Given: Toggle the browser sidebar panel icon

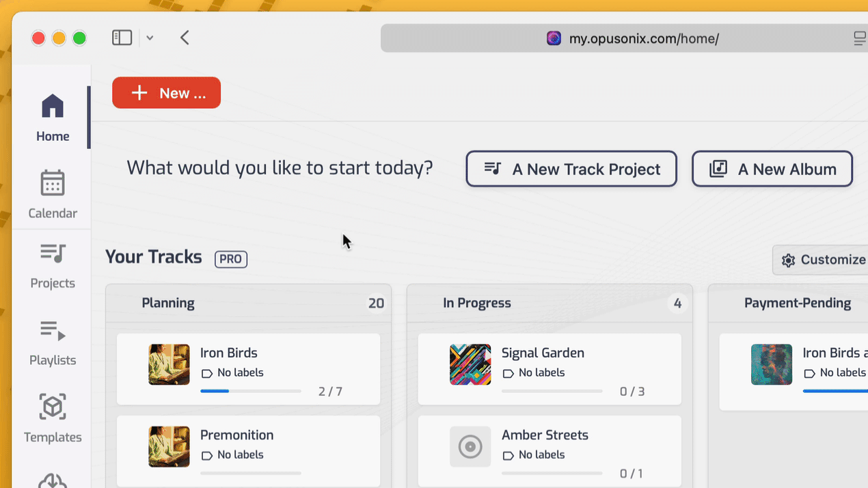Looking at the screenshot, I should [122, 38].
